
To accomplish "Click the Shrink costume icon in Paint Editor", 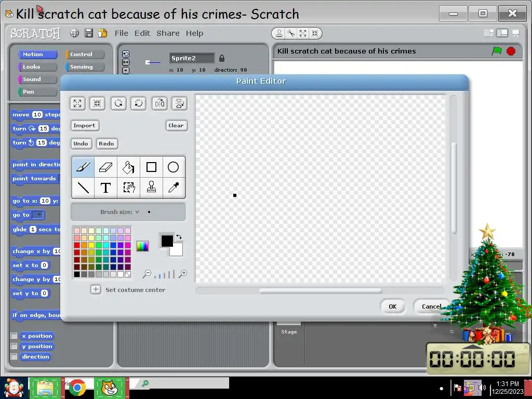I will point(97,103).
